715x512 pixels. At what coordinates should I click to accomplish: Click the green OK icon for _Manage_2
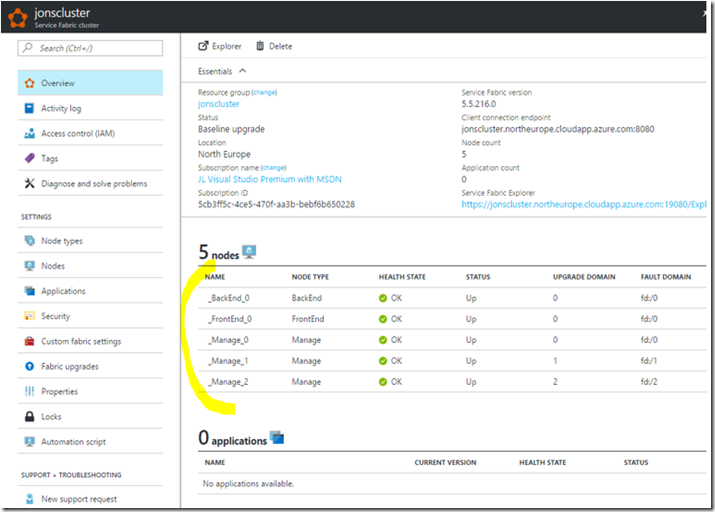(383, 382)
